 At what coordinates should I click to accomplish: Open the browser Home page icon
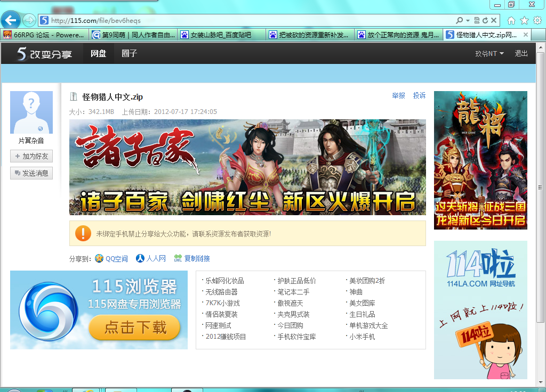(x=511, y=21)
